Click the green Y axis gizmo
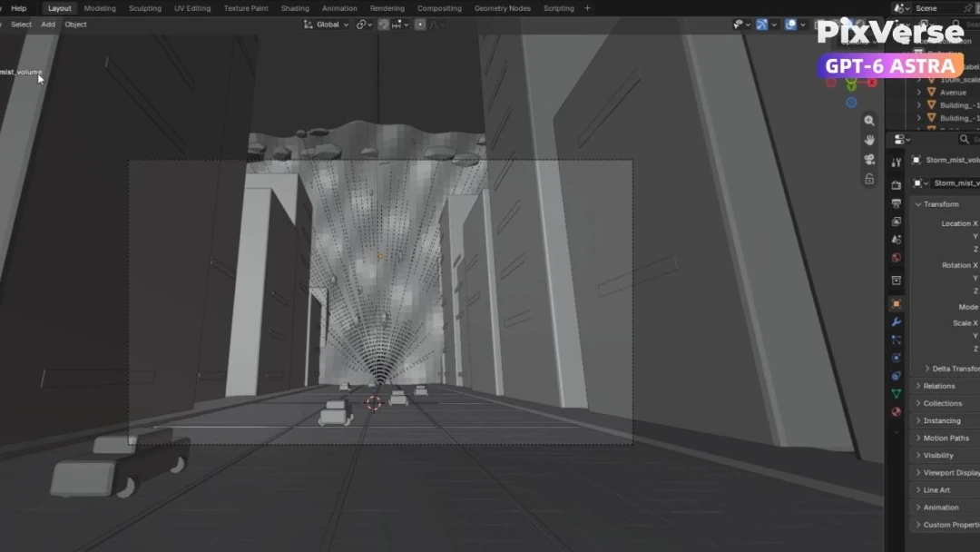Image resolution: width=980 pixels, height=552 pixels. (x=851, y=84)
